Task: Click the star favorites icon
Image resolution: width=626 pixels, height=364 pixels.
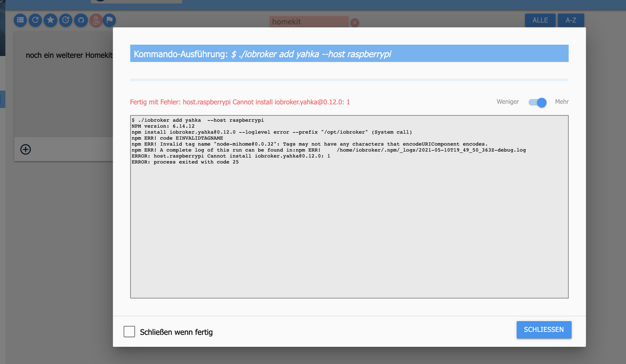Action: [50, 20]
